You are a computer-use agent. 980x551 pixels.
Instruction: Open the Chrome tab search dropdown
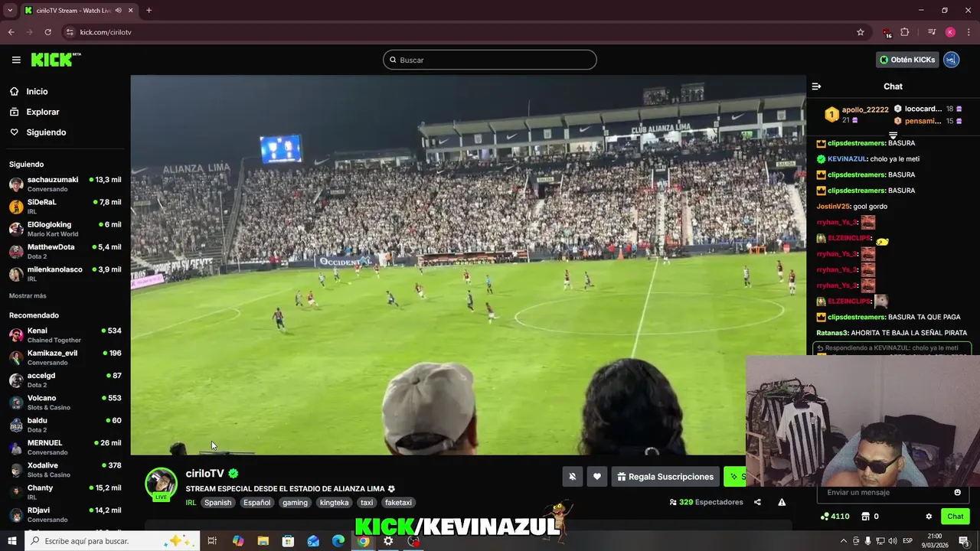(x=10, y=11)
